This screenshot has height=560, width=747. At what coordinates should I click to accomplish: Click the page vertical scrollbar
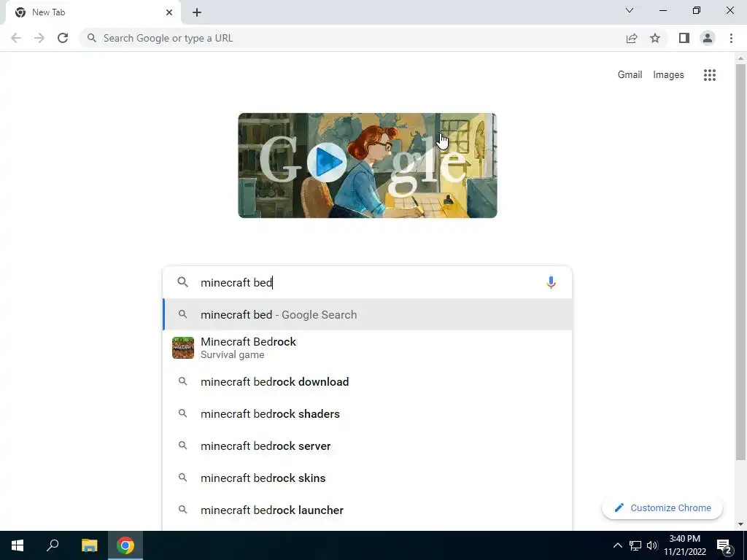(x=740, y=262)
